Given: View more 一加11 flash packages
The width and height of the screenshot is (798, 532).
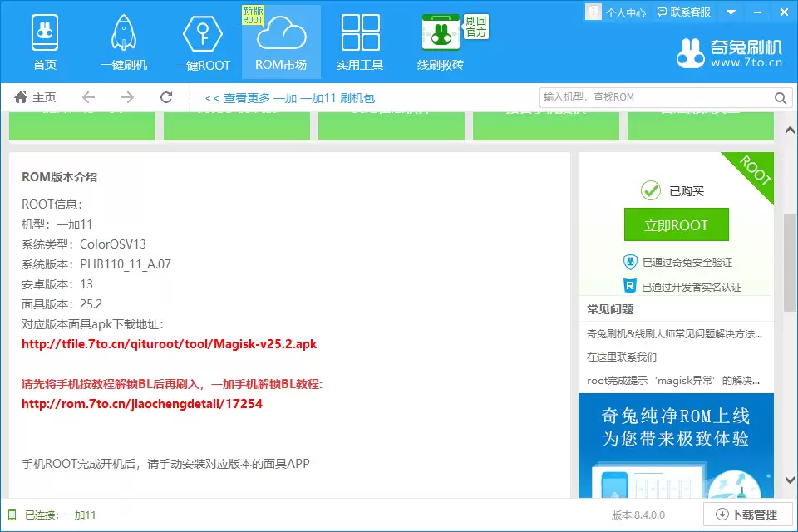Looking at the screenshot, I should click(x=290, y=97).
